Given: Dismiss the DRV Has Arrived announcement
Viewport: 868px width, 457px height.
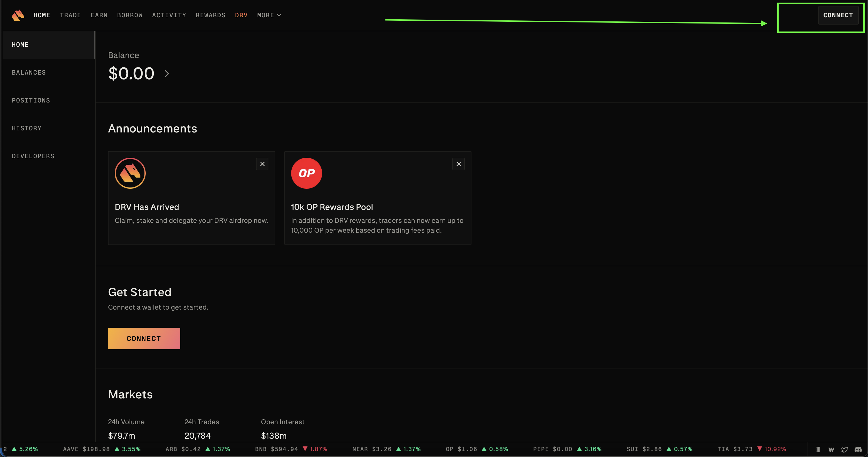Looking at the screenshot, I should [x=262, y=164].
